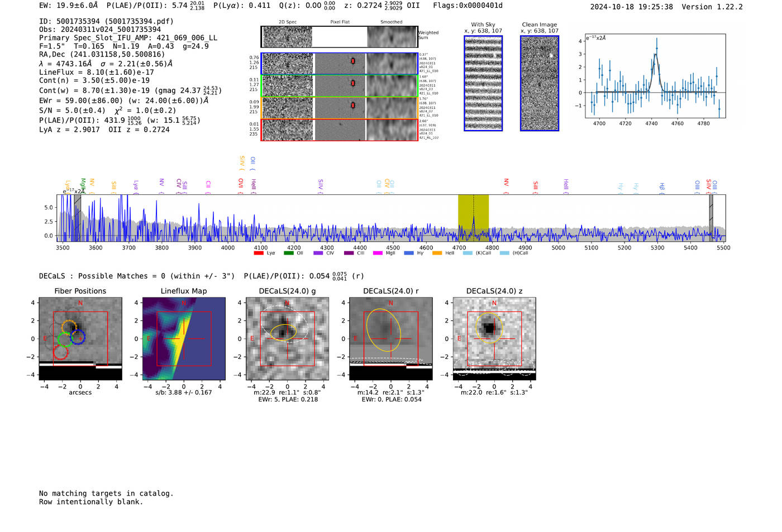Click the 'Row intentionally blank.' text

click(x=91, y=502)
